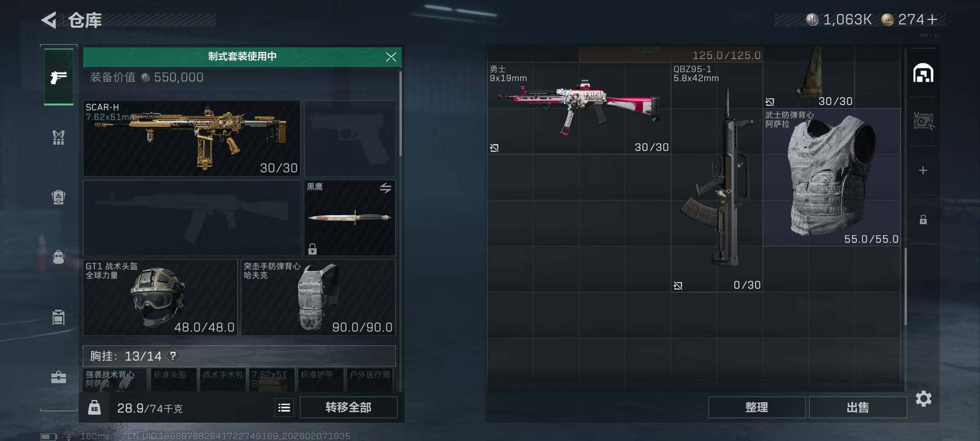Open warehouse settings gear icon
The width and height of the screenshot is (980, 441).
(923, 399)
